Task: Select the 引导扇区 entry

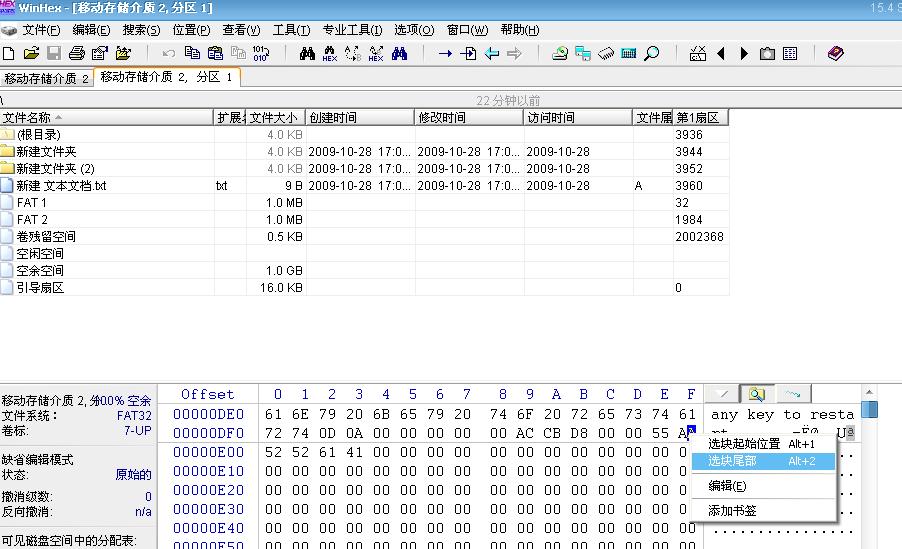Action: coord(364,288)
